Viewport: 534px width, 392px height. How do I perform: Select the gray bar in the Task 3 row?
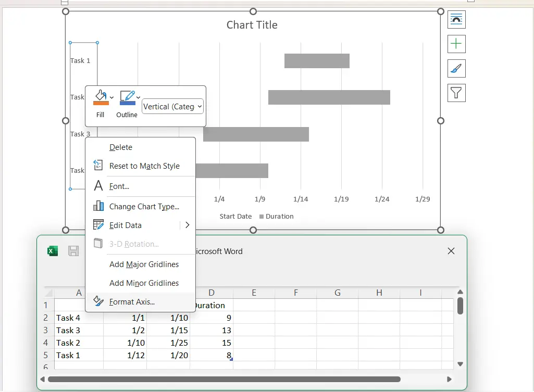tap(256, 134)
